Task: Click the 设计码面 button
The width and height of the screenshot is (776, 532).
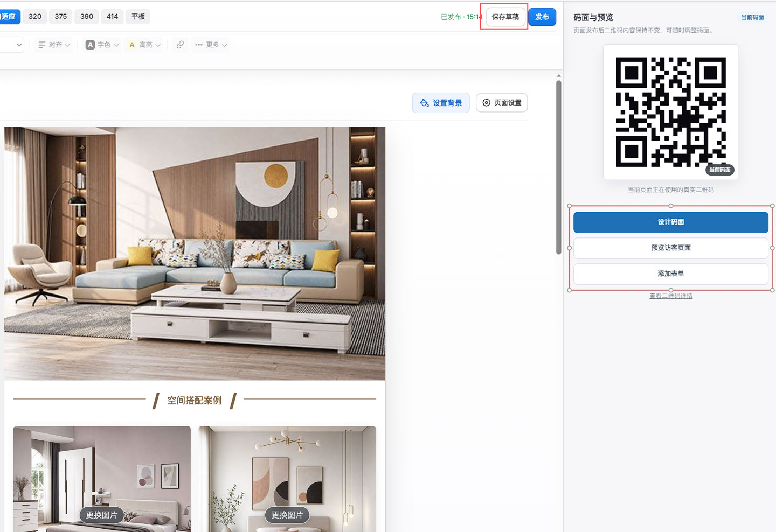Action: click(x=671, y=222)
